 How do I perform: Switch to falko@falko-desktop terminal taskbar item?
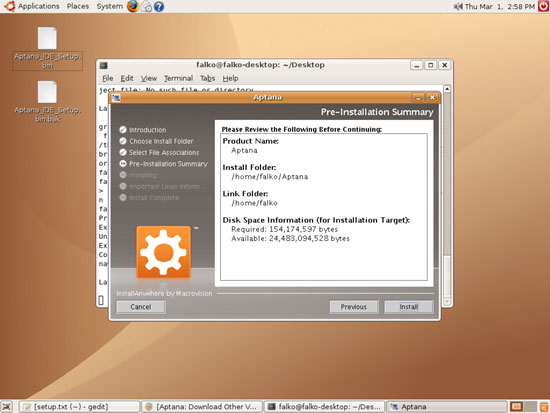pyautogui.click(x=324, y=407)
